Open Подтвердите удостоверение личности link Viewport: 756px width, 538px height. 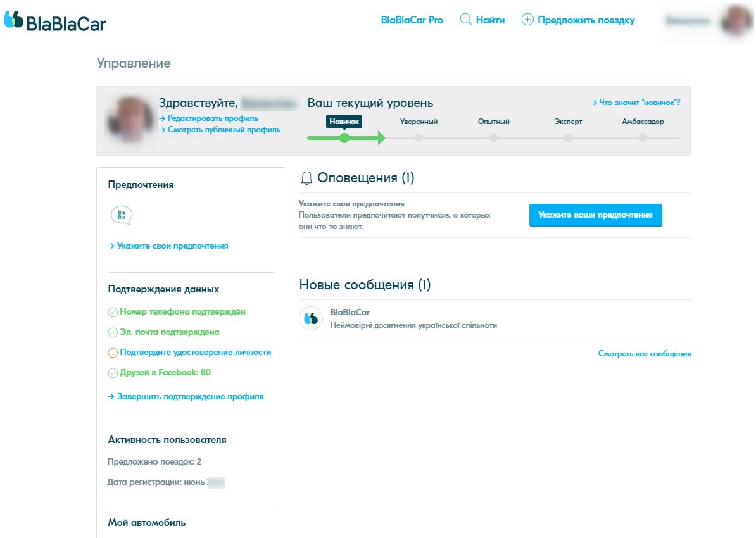(195, 353)
